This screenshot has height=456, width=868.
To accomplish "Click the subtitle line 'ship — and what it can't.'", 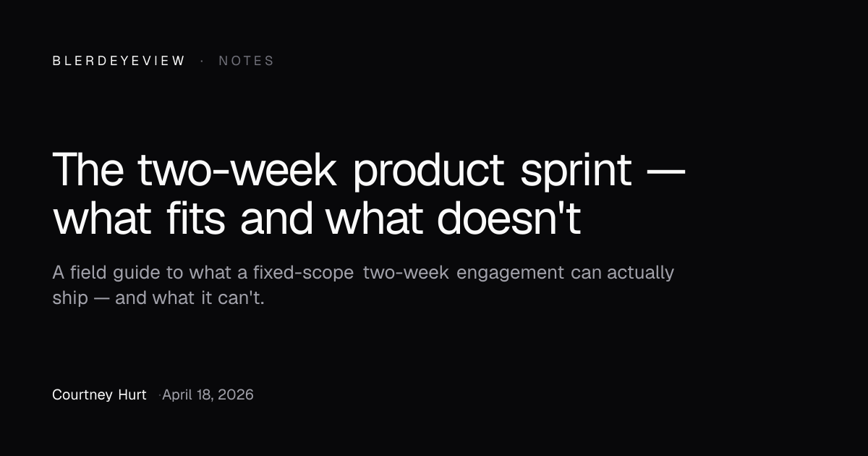I will coord(158,298).
